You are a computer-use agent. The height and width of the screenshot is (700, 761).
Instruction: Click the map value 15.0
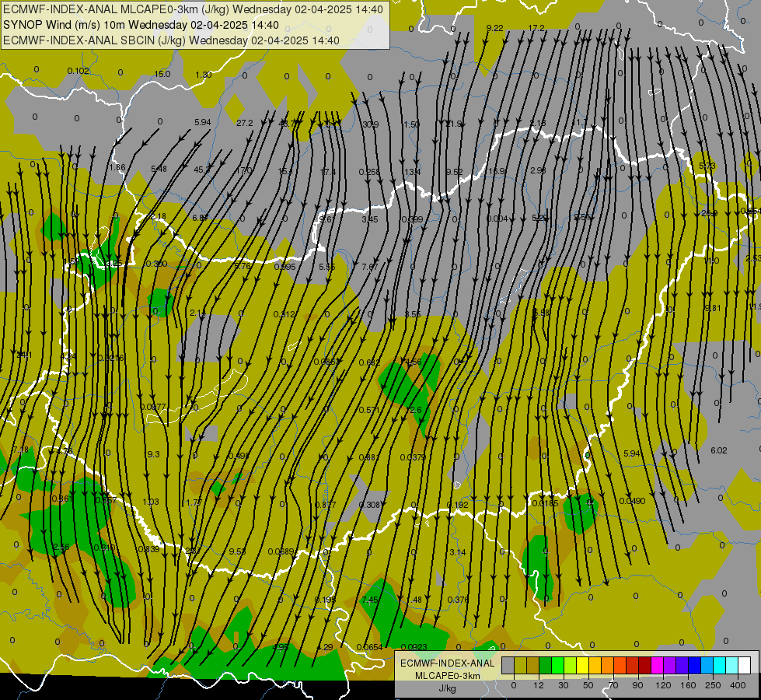point(162,74)
